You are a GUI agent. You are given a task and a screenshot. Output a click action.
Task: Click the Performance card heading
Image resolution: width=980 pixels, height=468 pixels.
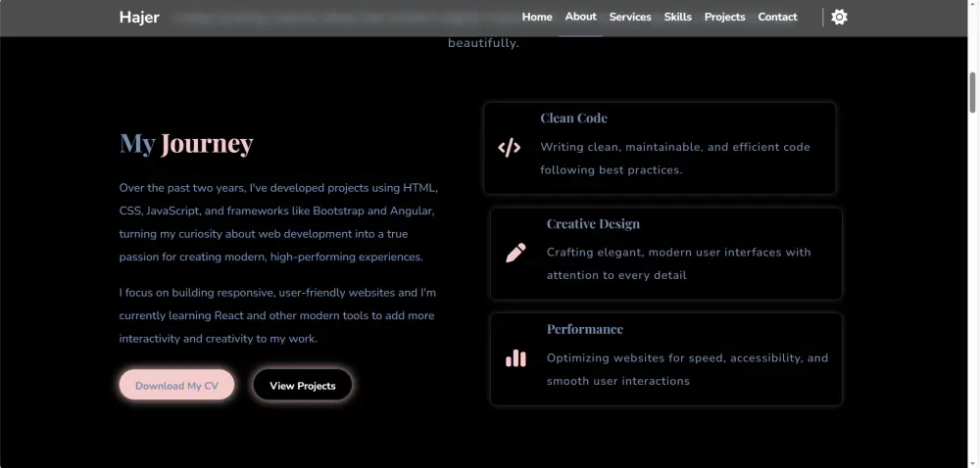pyautogui.click(x=584, y=329)
